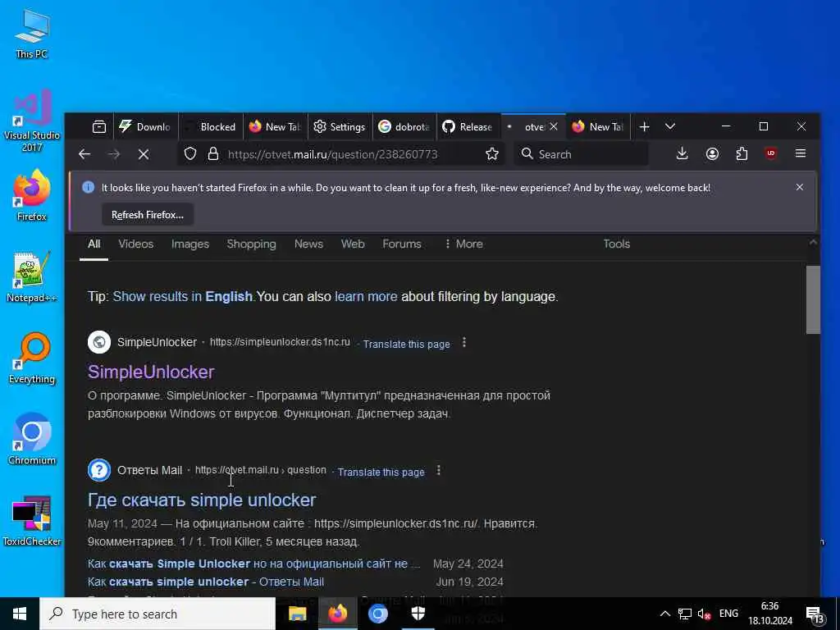Switch to the Downlo tab
This screenshot has width=840, height=630.
tap(145, 127)
